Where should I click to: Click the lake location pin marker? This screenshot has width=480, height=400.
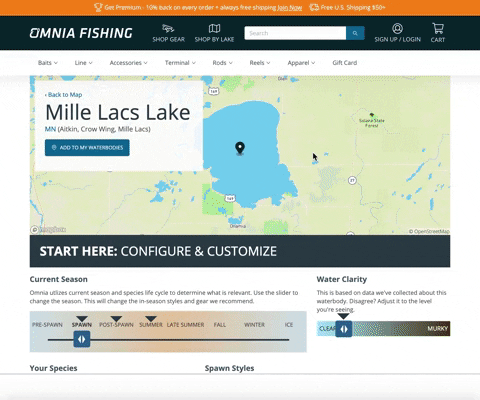[x=240, y=148]
